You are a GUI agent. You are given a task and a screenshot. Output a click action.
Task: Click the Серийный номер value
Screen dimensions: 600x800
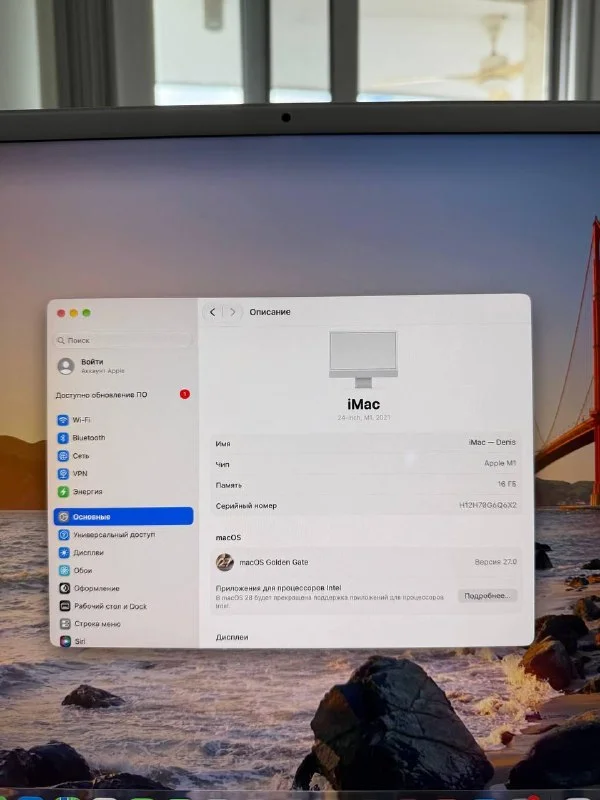488,505
